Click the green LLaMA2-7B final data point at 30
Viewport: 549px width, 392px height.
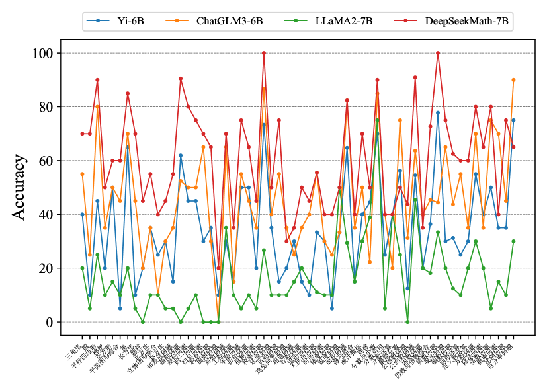513,241
